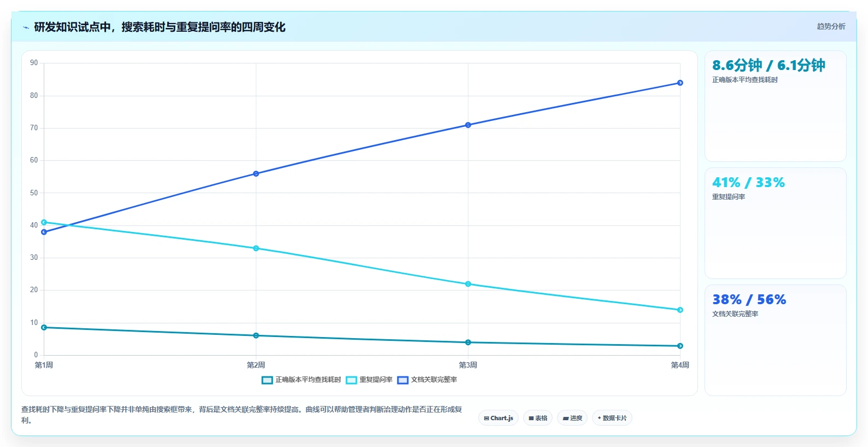868x447 pixels.
Task: Click the 进度 chip
Action: 572,418
